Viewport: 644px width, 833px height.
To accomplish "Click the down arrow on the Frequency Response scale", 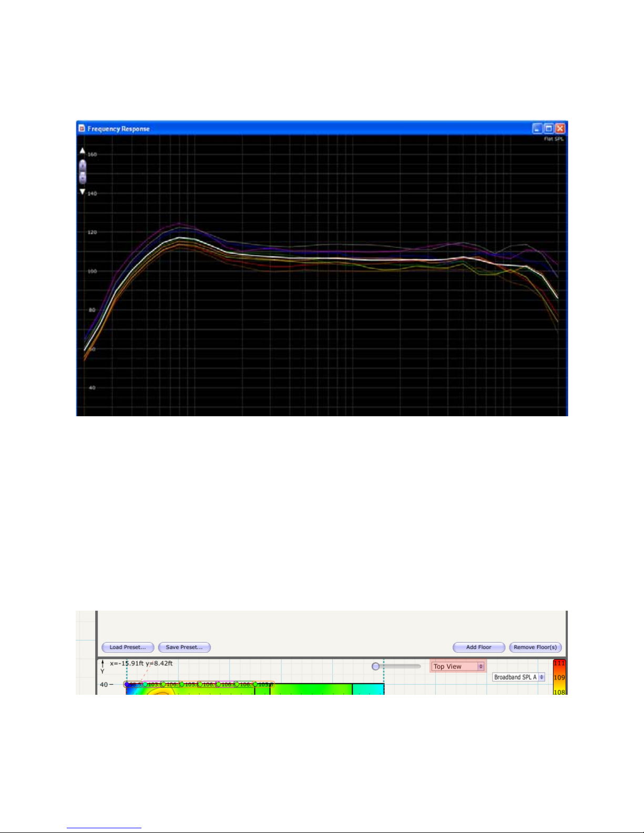I will pyautogui.click(x=83, y=191).
